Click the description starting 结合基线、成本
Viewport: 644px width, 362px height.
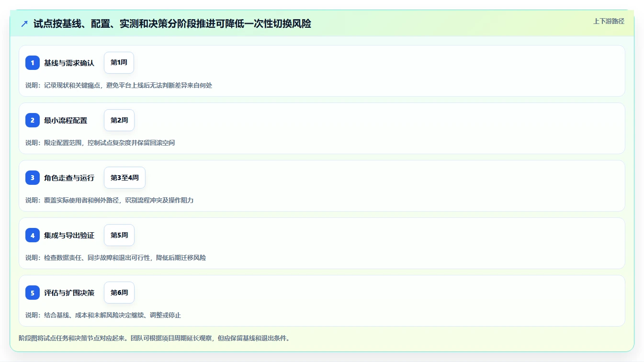[103, 315]
